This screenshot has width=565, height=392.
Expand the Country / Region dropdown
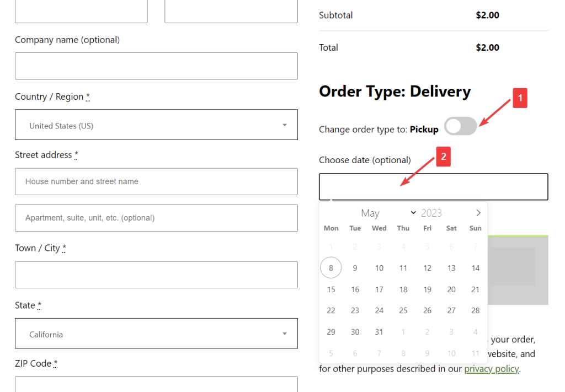tap(156, 125)
